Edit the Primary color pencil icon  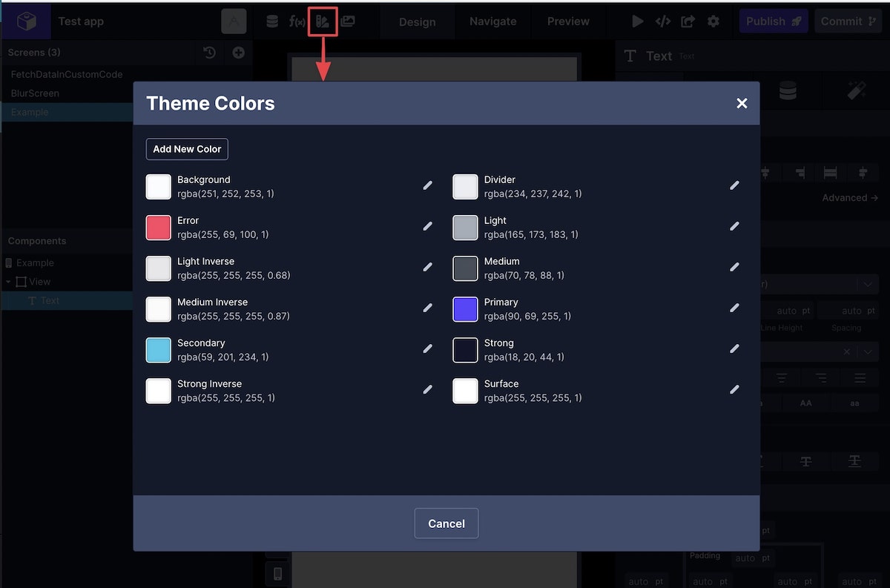click(734, 308)
